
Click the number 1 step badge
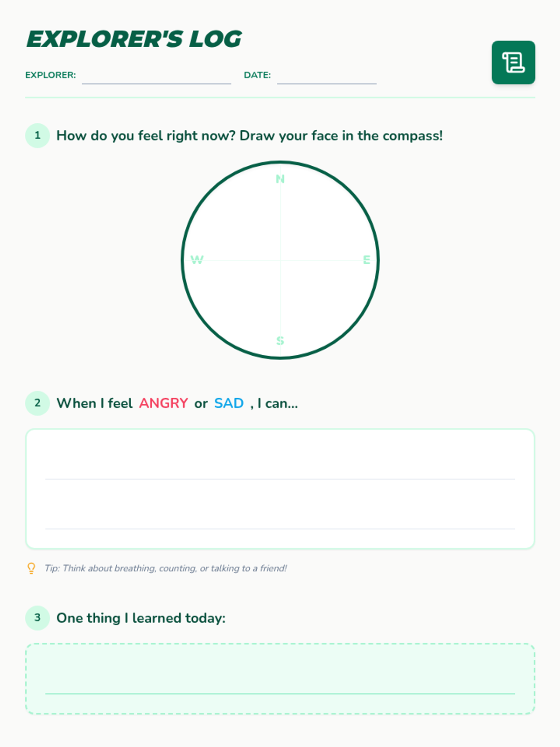(x=37, y=135)
